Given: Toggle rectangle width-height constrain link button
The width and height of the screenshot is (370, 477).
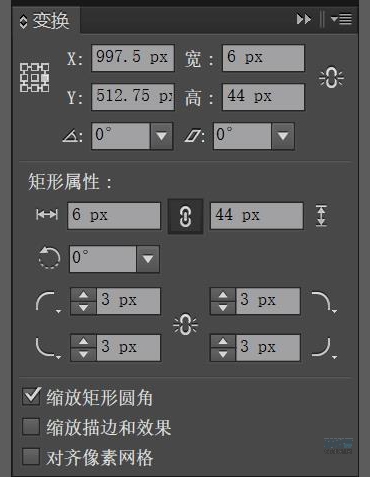Looking at the screenshot, I should 185,216.
